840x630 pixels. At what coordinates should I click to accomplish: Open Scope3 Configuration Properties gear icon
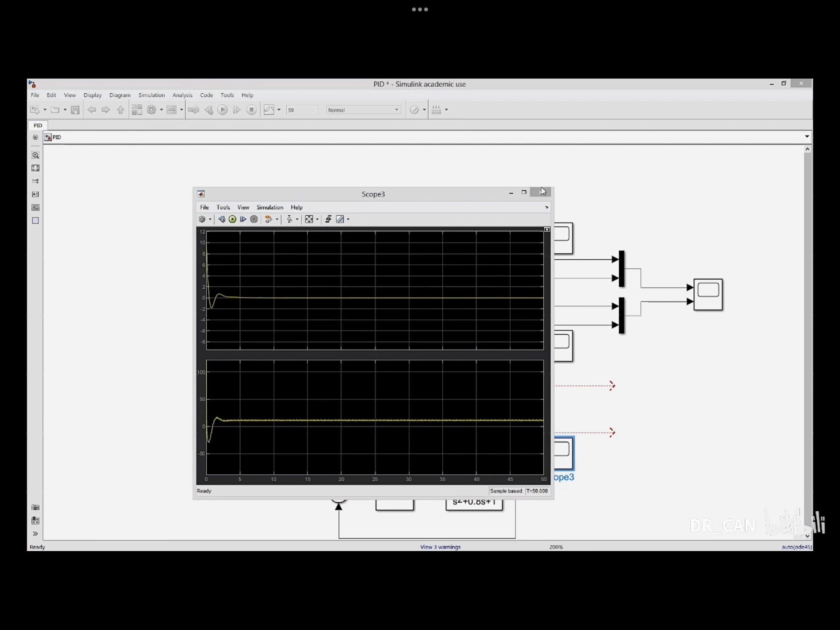point(202,219)
